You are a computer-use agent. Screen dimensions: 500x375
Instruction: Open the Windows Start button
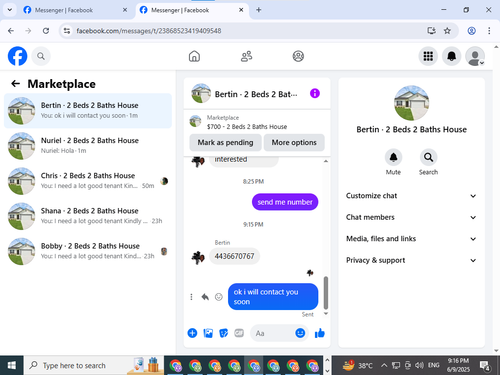coord(12,365)
